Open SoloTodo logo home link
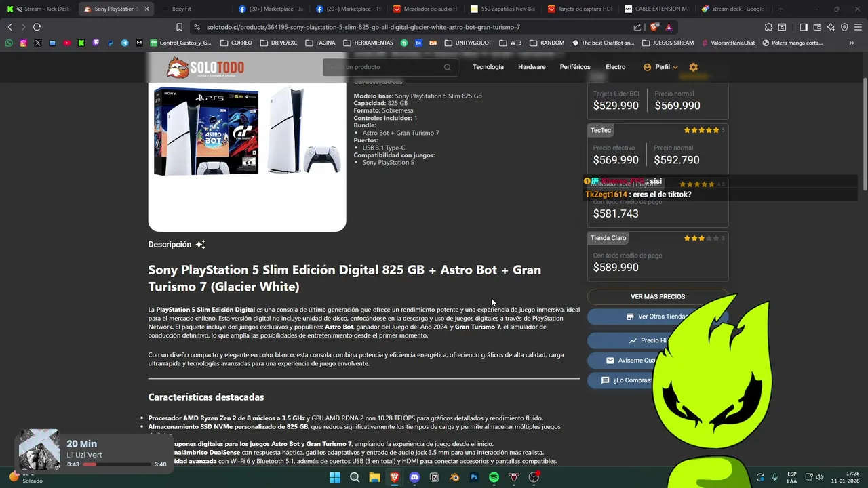Viewport: 868px width, 488px height. pos(205,68)
